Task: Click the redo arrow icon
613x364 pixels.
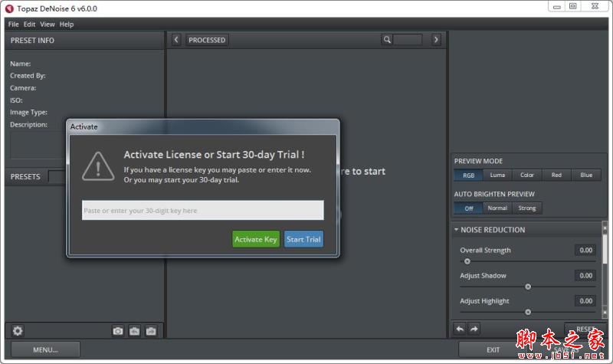Action: click(474, 329)
